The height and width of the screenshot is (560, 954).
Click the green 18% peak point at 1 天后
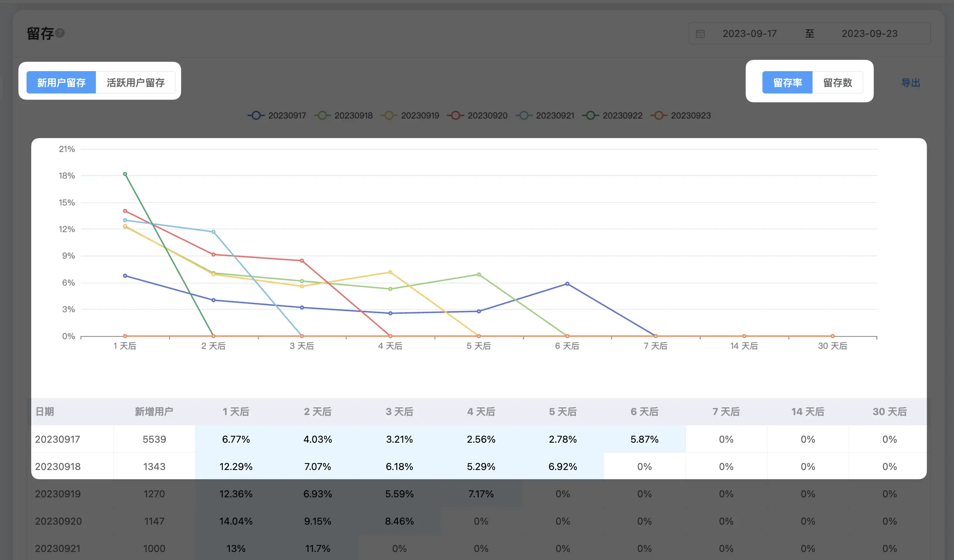[125, 174]
